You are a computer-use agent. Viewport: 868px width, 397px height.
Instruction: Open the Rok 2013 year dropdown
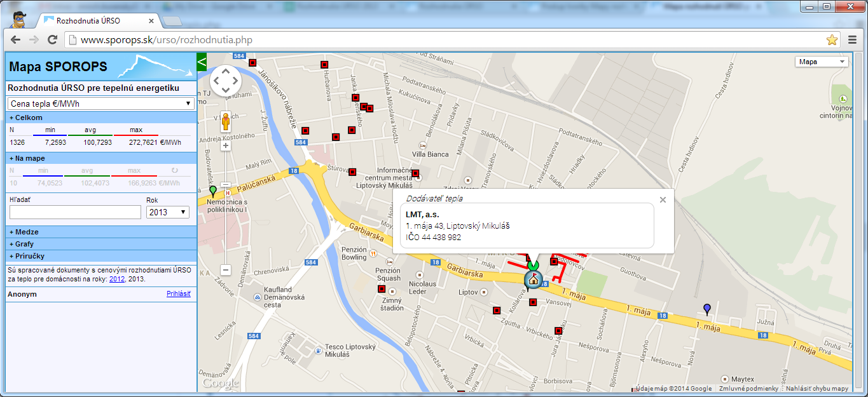pos(168,212)
